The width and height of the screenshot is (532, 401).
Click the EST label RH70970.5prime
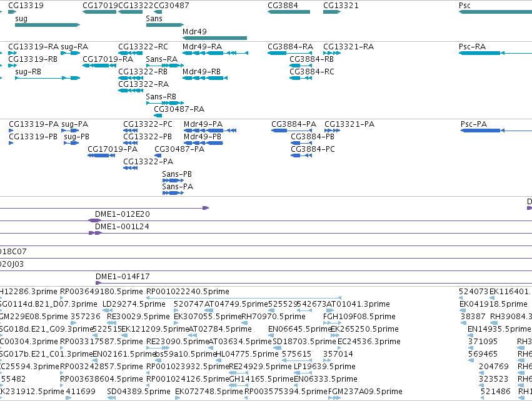coord(273,317)
